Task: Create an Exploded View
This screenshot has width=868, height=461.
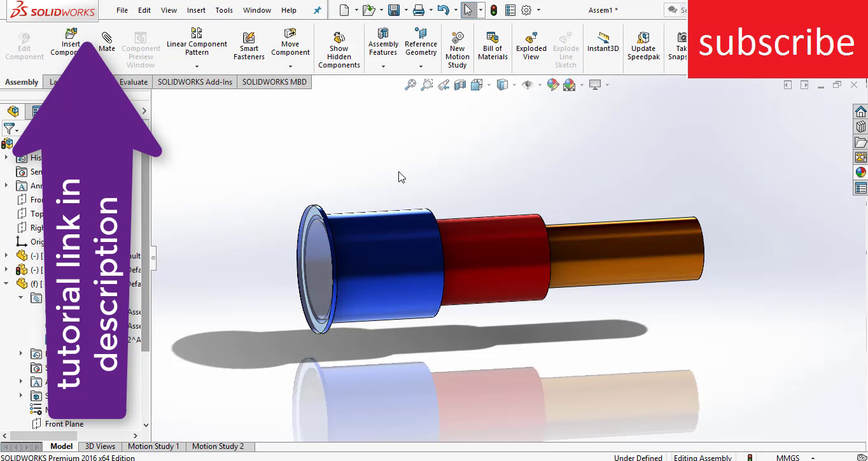Action: pyautogui.click(x=531, y=46)
